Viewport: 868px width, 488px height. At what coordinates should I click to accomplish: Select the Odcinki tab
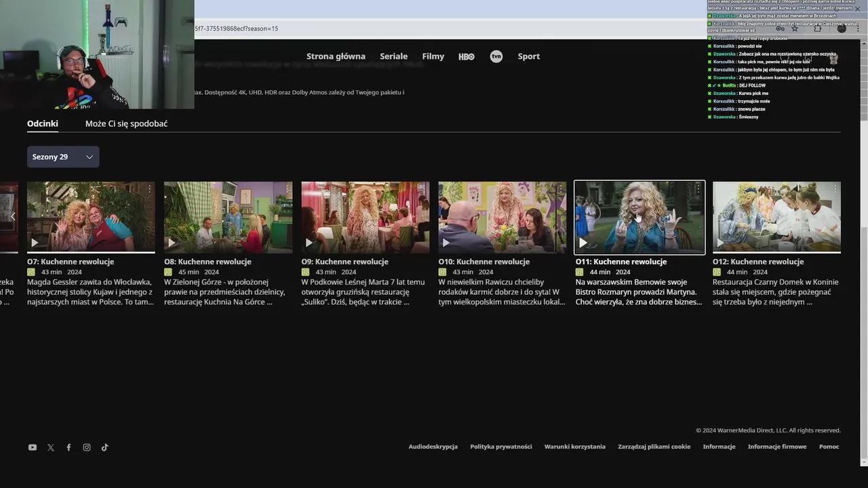[x=42, y=123]
